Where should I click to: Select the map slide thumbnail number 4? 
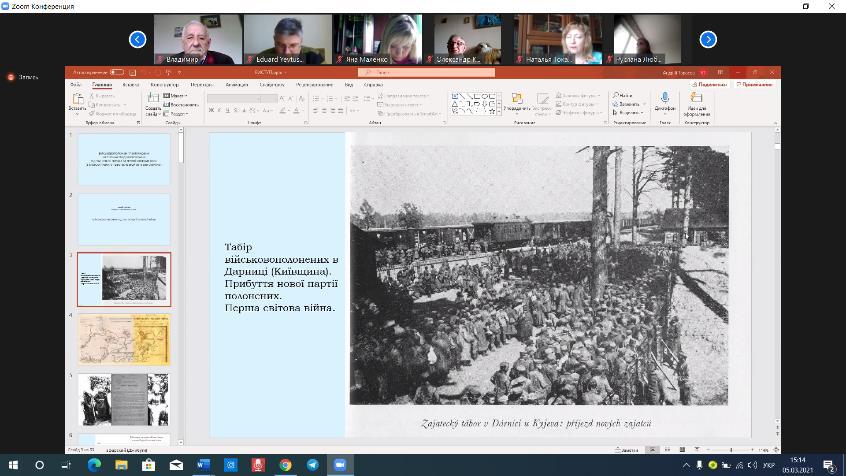(124, 337)
